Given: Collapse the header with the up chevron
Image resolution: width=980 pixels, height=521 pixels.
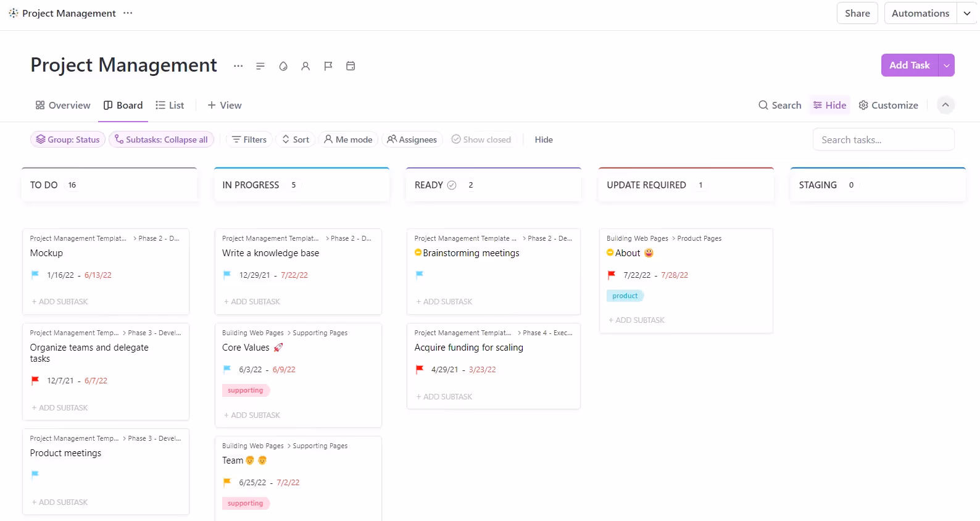Looking at the screenshot, I should pos(945,106).
